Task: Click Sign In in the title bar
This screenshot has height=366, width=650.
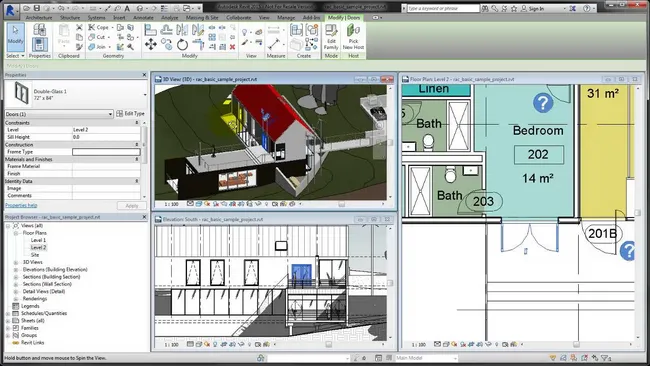Action: pyautogui.click(x=532, y=8)
